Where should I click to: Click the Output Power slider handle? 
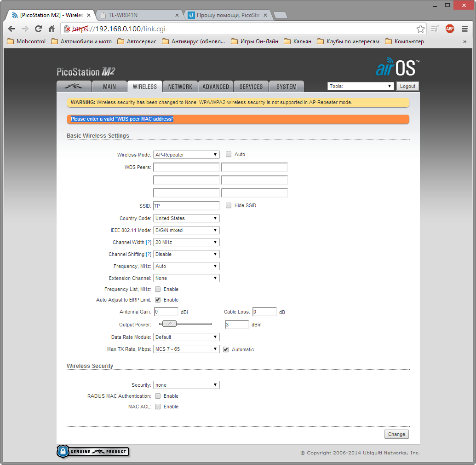pyautogui.click(x=169, y=324)
